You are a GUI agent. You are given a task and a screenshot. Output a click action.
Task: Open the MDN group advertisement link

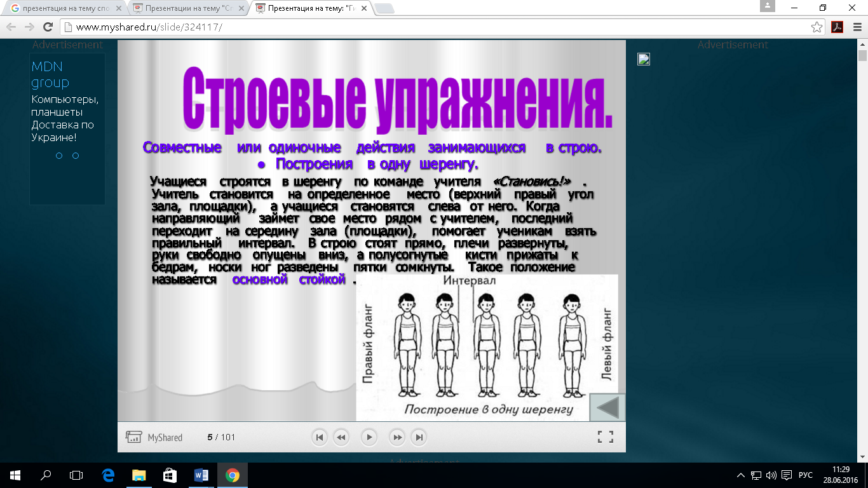[50, 74]
